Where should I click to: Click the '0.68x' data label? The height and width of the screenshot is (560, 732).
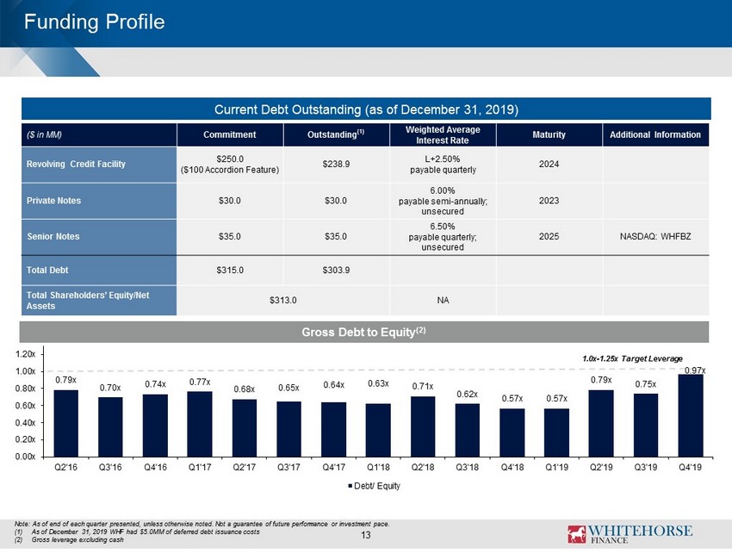[245, 389]
